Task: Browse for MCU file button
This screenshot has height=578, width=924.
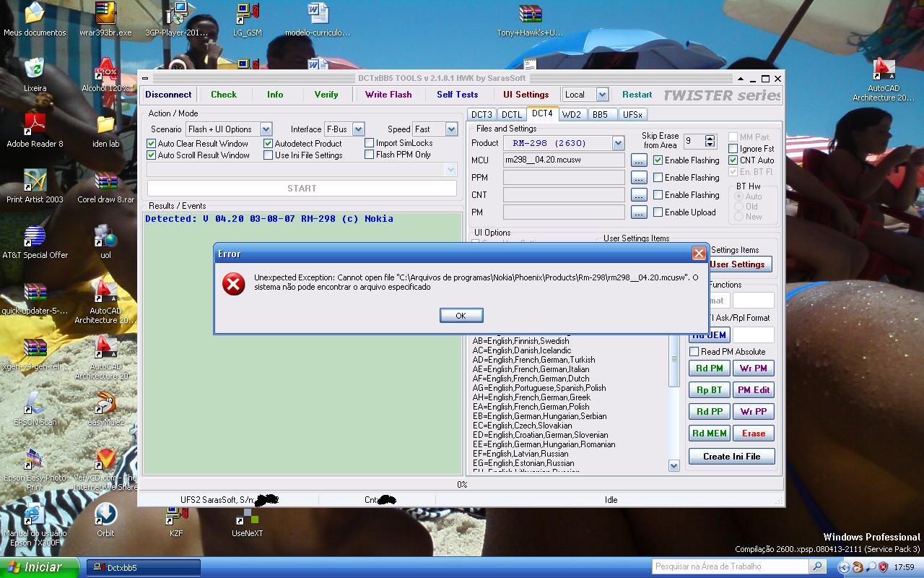Action: (639, 160)
